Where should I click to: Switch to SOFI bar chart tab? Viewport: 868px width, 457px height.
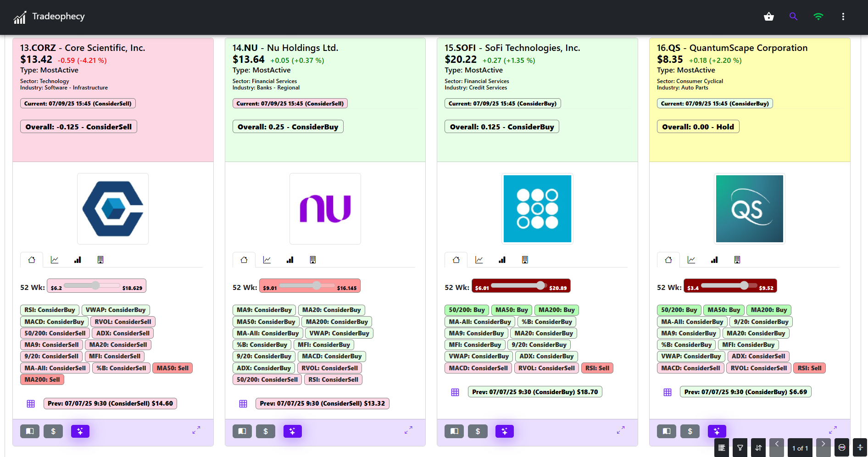(502, 260)
